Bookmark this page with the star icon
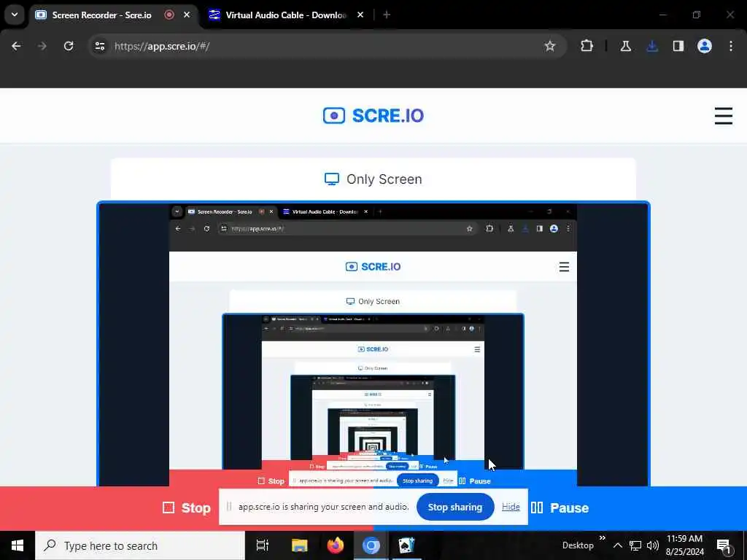 click(x=550, y=46)
